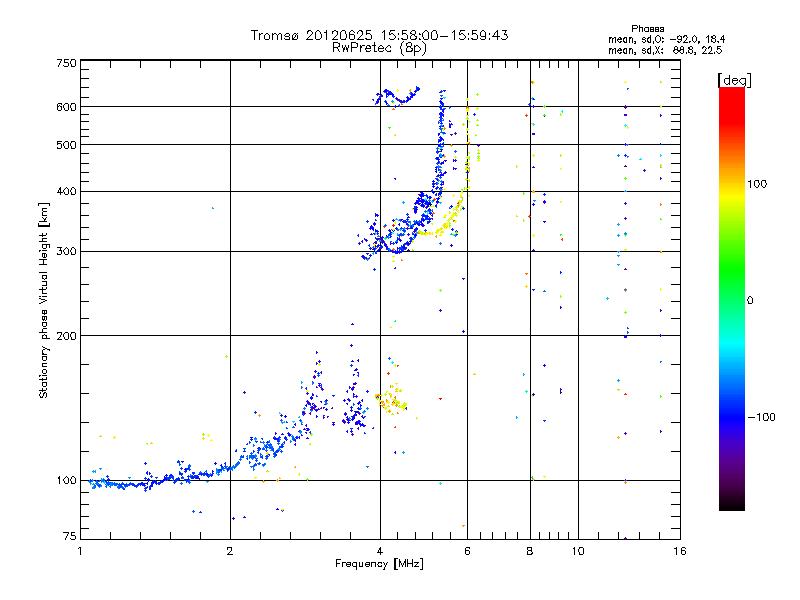Screen dimensions: 800x600
Task: Select the 'mean, sd,X: 88.8, 22.5' line
Action: (x=665, y=50)
